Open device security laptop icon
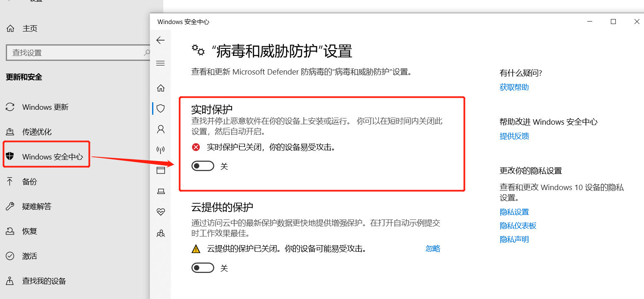Screen dimensions: 644x299 [161, 191]
